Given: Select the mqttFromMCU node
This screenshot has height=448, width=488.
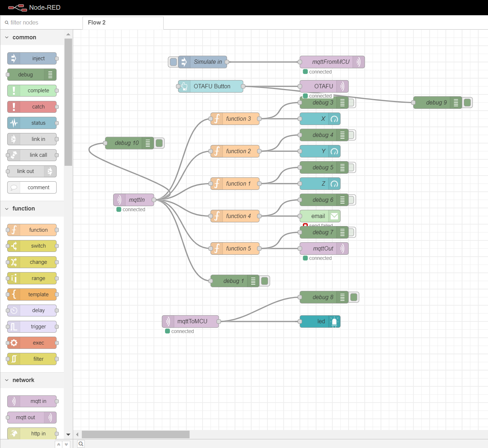Looking at the screenshot, I should pyautogui.click(x=332, y=62).
